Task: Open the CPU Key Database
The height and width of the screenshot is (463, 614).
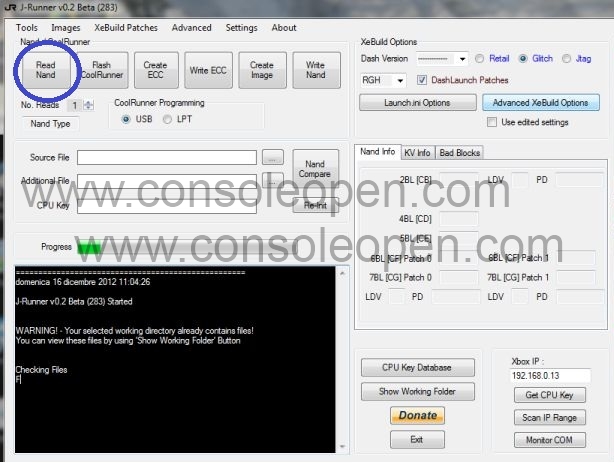Action: (417, 368)
